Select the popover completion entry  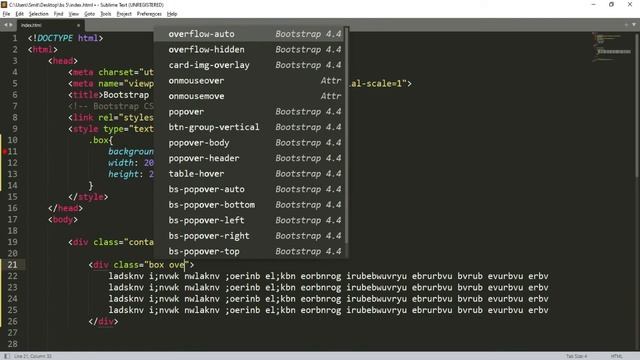(x=249, y=111)
